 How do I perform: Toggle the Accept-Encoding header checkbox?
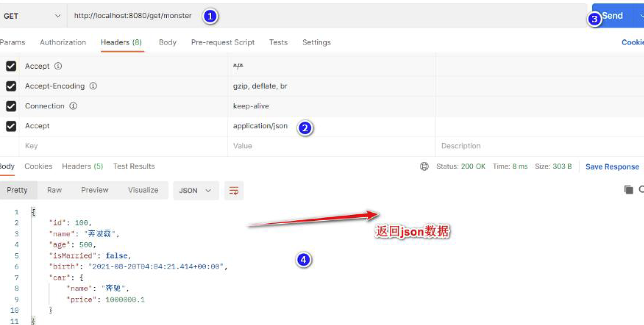point(11,86)
